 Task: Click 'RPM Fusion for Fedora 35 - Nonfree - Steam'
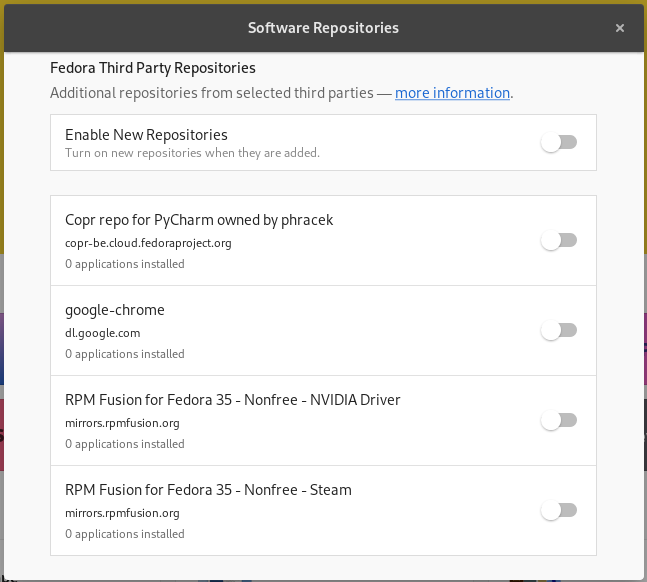[208, 490]
